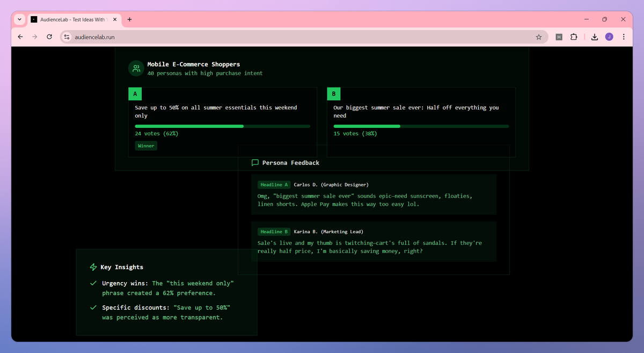Screen dimensions: 644x353
Task: Select the green A variant badge
Action: click(135, 94)
